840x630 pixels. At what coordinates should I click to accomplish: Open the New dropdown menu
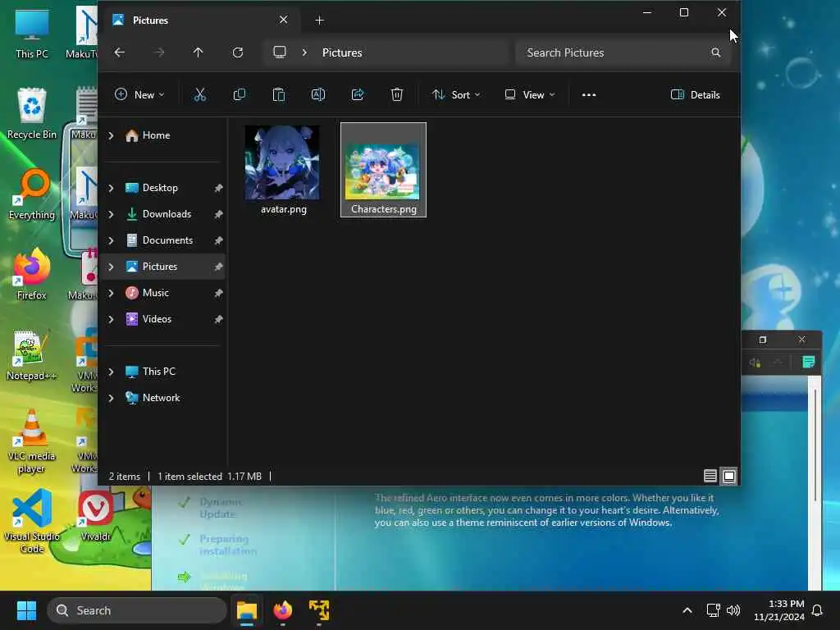[139, 95]
